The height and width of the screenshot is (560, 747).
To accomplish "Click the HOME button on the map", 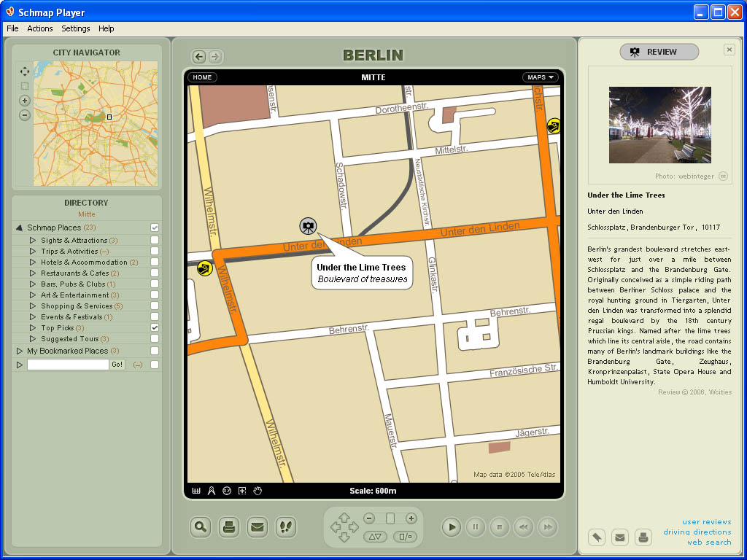I will coord(203,77).
